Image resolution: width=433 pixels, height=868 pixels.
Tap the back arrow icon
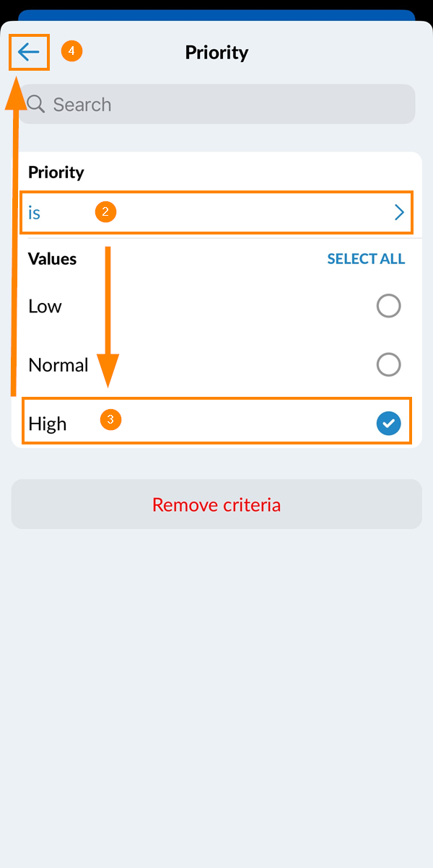tap(29, 52)
